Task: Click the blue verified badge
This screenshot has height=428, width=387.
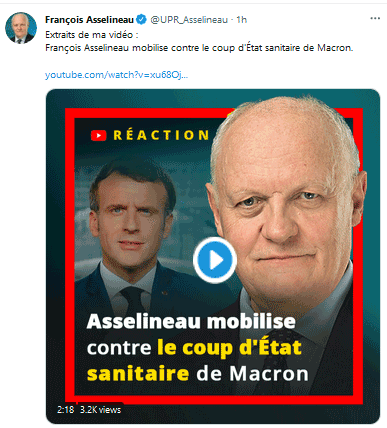Action: pyautogui.click(x=142, y=20)
